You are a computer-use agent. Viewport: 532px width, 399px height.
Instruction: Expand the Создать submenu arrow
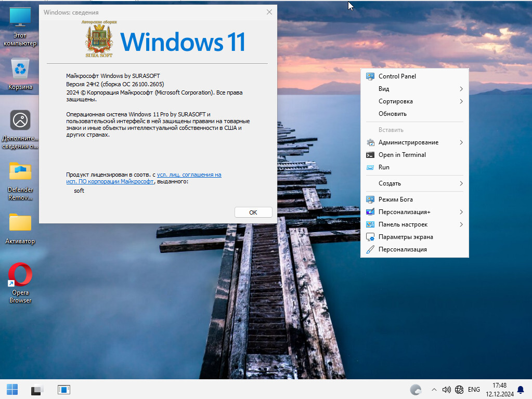tap(461, 183)
